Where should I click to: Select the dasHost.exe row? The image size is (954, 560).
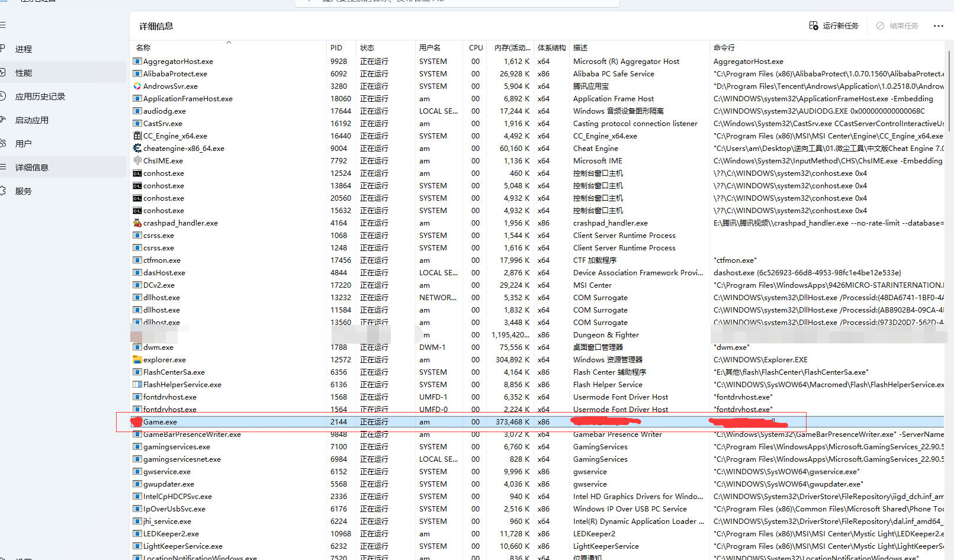(538, 272)
